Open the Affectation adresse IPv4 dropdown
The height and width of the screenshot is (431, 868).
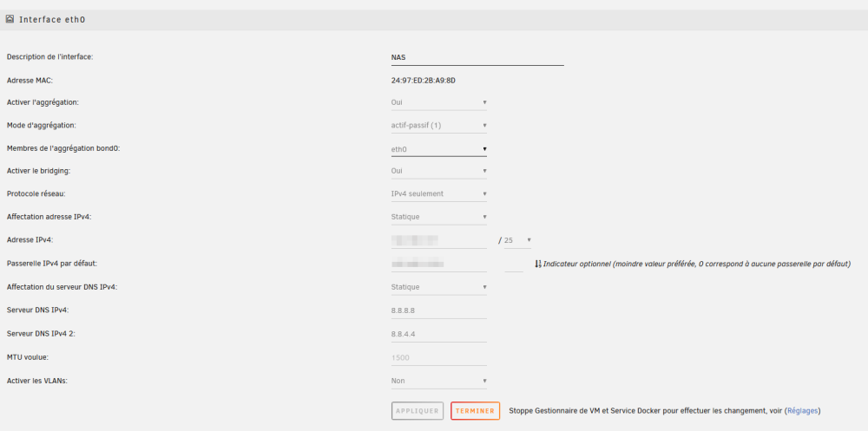(x=439, y=217)
